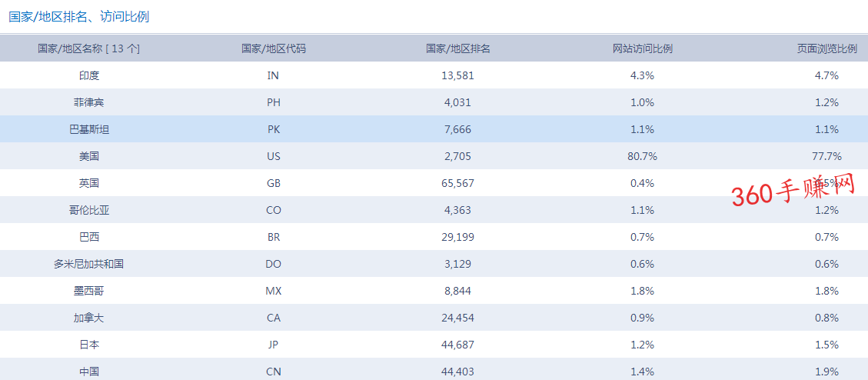Select the 多米尼加共和国 row name

click(x=89, y=264)
